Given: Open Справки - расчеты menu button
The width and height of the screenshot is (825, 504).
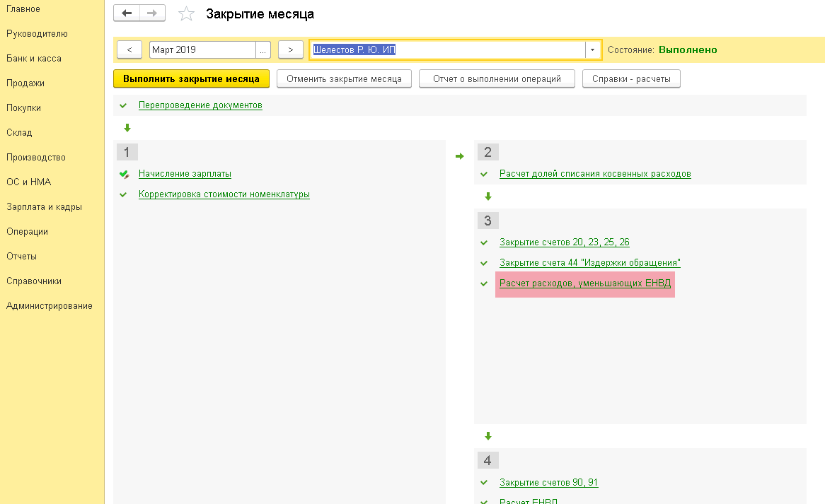Looking at the screenshot, I should (x=631, y=79).
